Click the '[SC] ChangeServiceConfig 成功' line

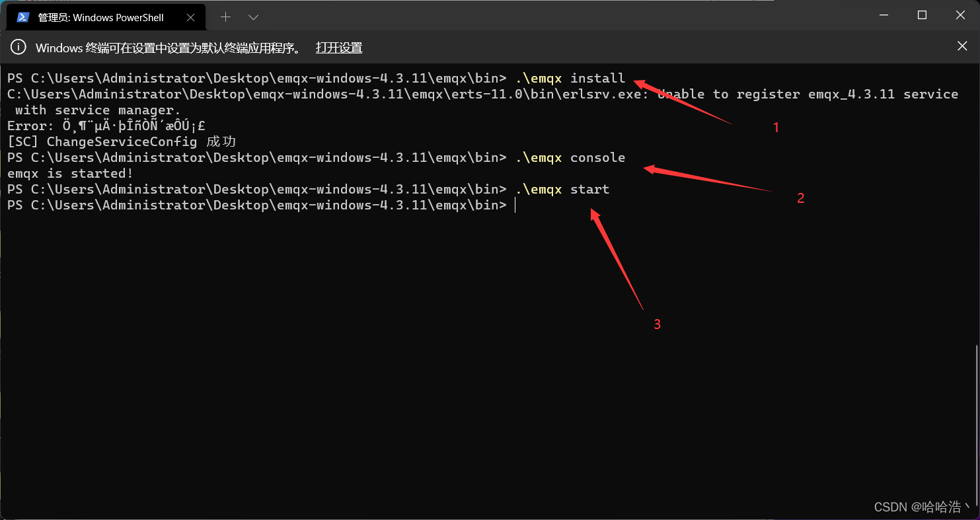pos(122,142)
